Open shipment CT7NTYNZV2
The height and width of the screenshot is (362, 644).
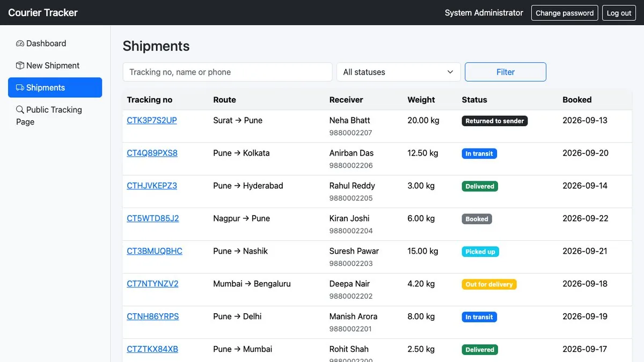click(x=152, y=284)
